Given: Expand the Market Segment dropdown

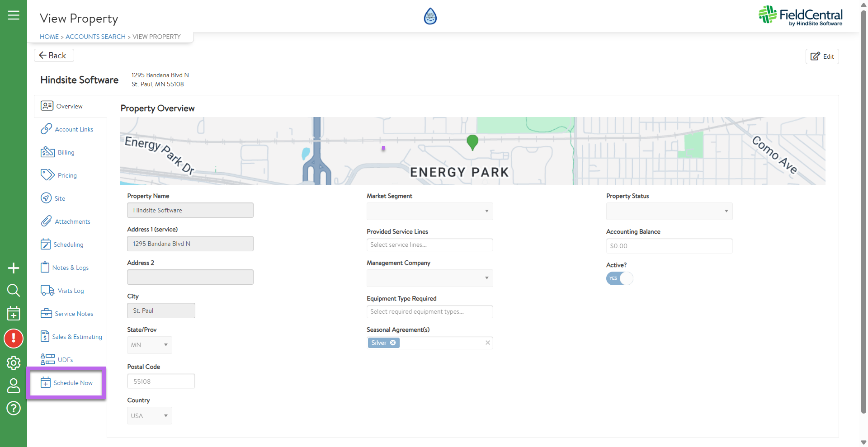Looking at the screenshot, I should (429, 211).
